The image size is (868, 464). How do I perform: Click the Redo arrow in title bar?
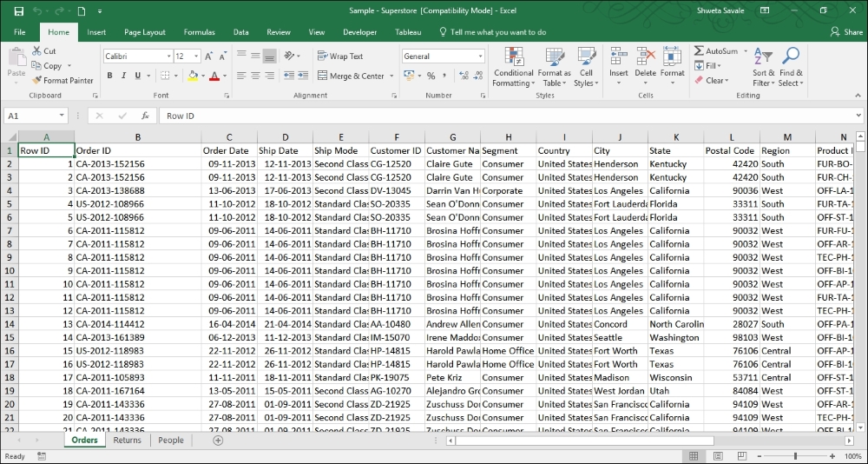pos(59,11)
